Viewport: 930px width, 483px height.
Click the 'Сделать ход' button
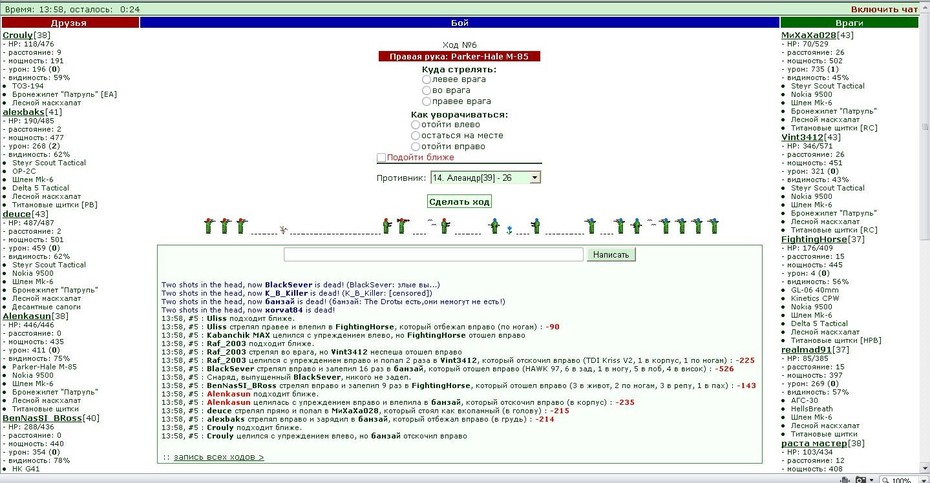point(459,202)
